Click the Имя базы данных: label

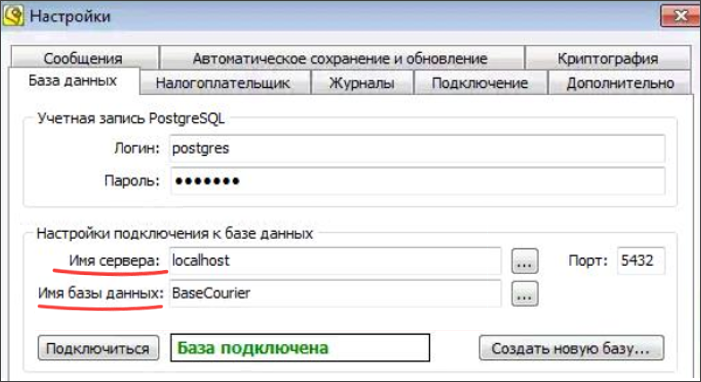101,293
